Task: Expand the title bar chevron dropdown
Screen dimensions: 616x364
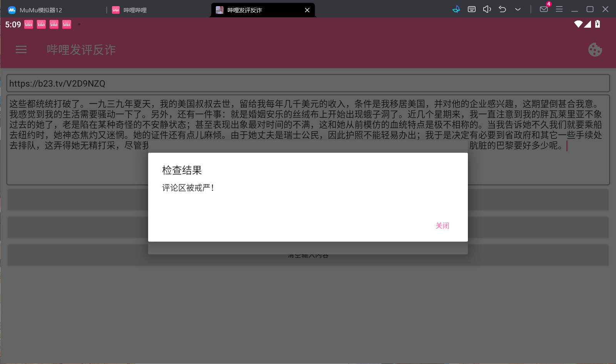Action: (518, 9)
